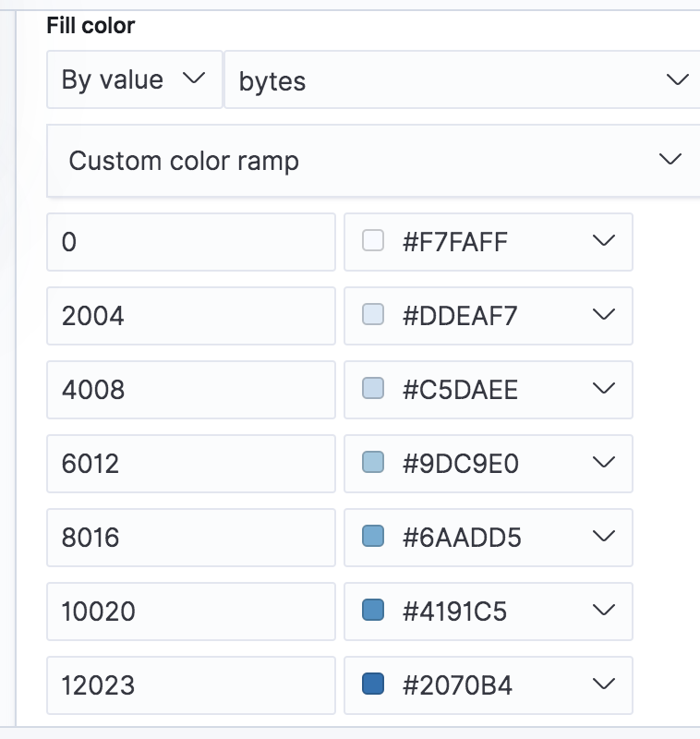This screenshot has width=700, height=739.
Task: Click the stop value field containing 2004
Action: click(190, 316)
